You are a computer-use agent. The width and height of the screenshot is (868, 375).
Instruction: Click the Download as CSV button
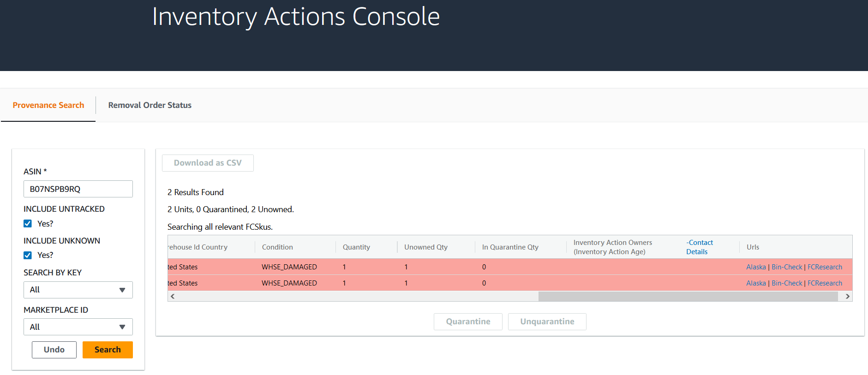[208, 163]
